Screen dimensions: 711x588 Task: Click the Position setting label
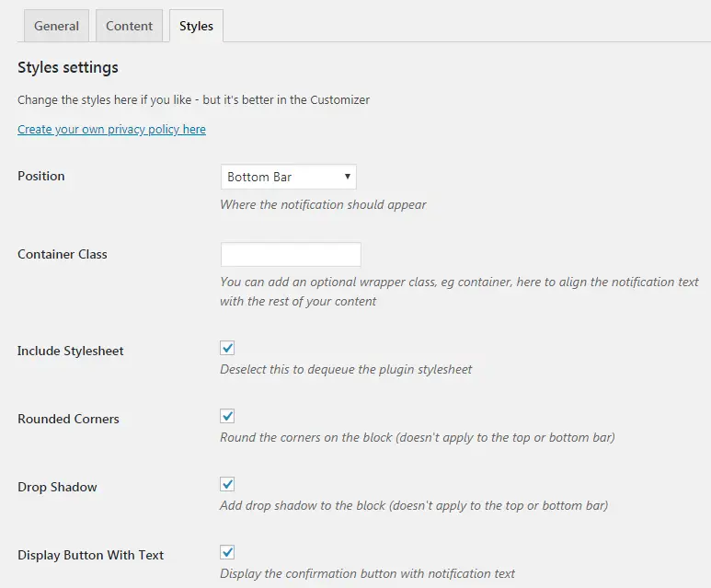[x=41, y=176]
